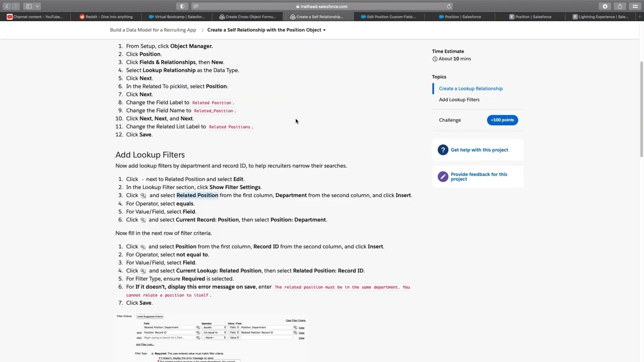The width and height of the screenshot is (644, 362).
Task: Click the Safari share icon
Action: coord(620,6)
